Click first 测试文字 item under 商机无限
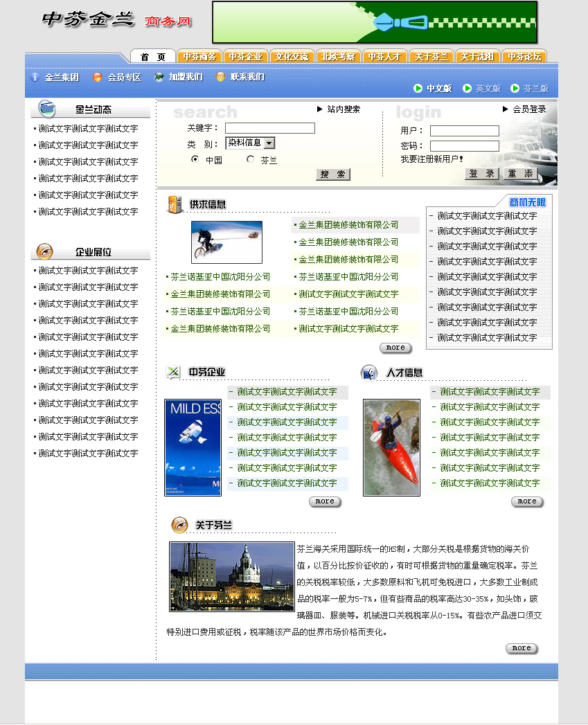This screenshot has height=725, width=588. [487, 216]
